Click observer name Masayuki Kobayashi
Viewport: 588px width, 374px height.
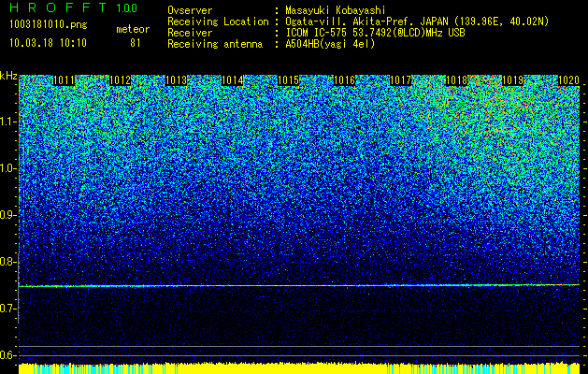tap(336, 10)
